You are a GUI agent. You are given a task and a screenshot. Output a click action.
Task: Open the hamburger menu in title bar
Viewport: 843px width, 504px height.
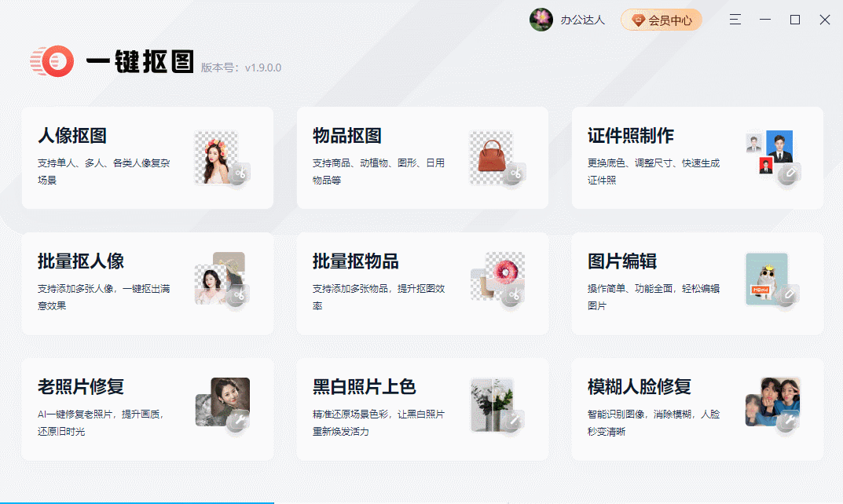pos(735,20)
